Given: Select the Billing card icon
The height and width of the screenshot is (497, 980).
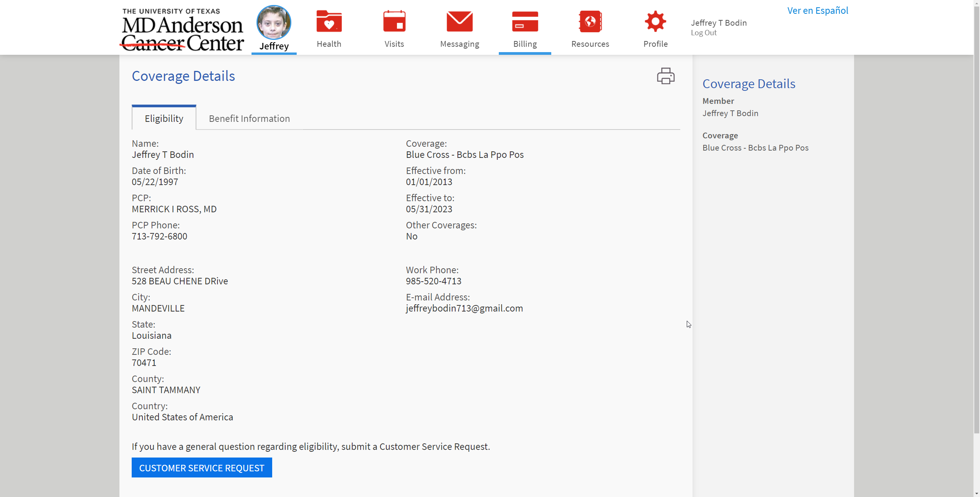Looking at the screenshot, I should (525, 21).
